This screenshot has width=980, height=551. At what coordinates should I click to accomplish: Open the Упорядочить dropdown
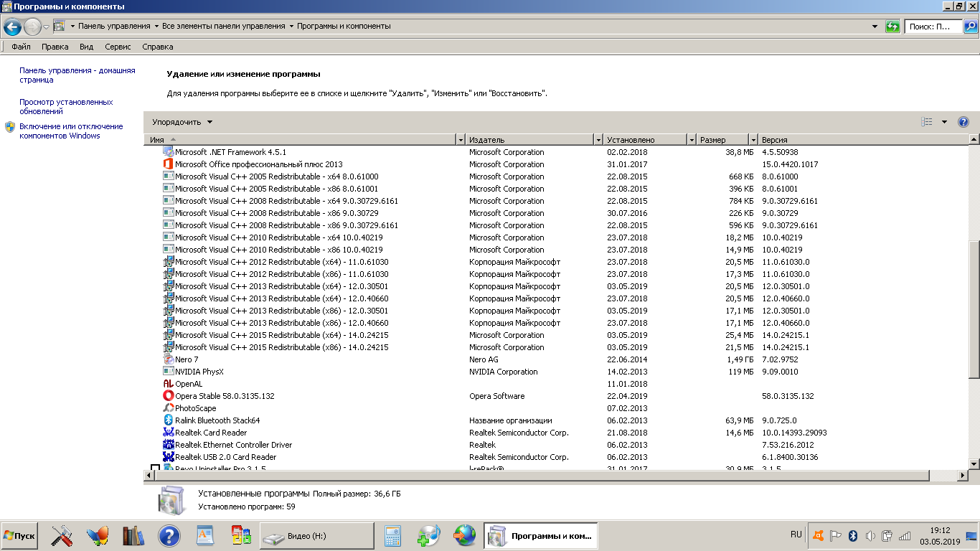182,122
